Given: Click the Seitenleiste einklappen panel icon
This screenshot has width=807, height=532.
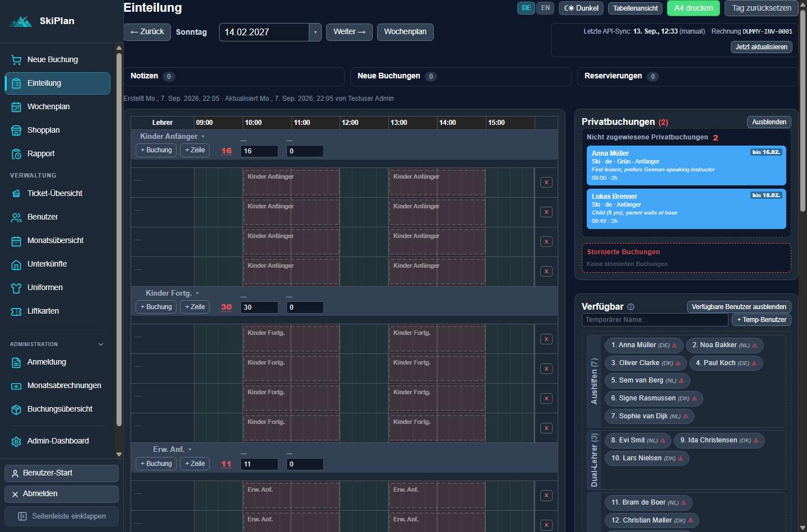Looking at the screenshot, I should tap(22, 516).
